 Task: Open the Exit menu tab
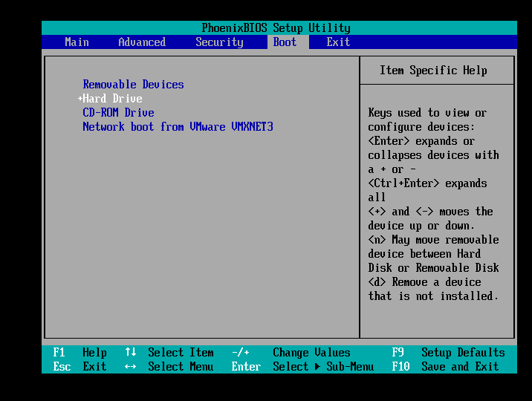click(338, 42)
